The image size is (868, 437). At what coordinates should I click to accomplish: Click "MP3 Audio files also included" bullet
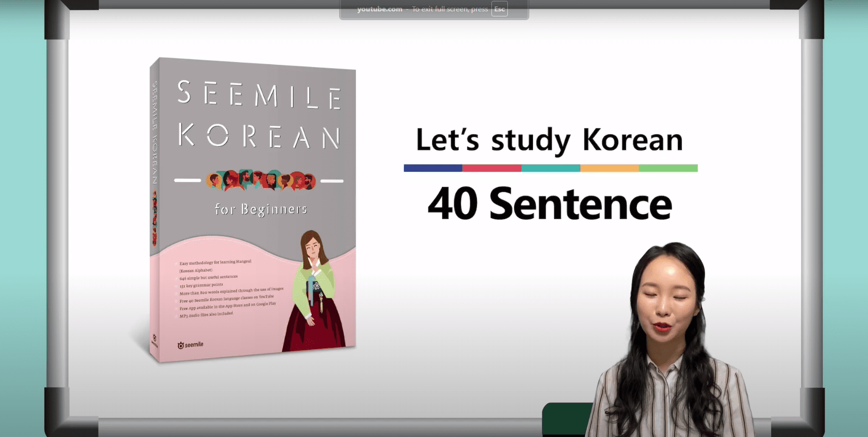pyautogui.click(x=206, y=314)
